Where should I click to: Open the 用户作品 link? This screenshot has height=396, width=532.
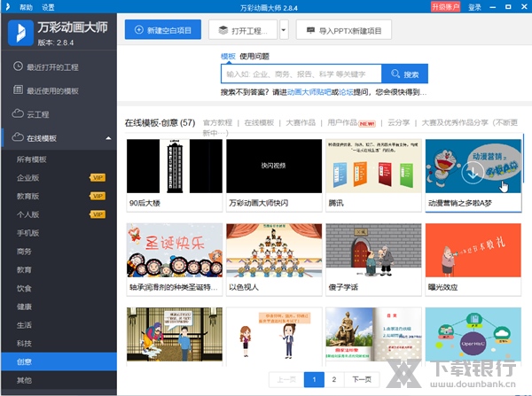coord(342,122)
